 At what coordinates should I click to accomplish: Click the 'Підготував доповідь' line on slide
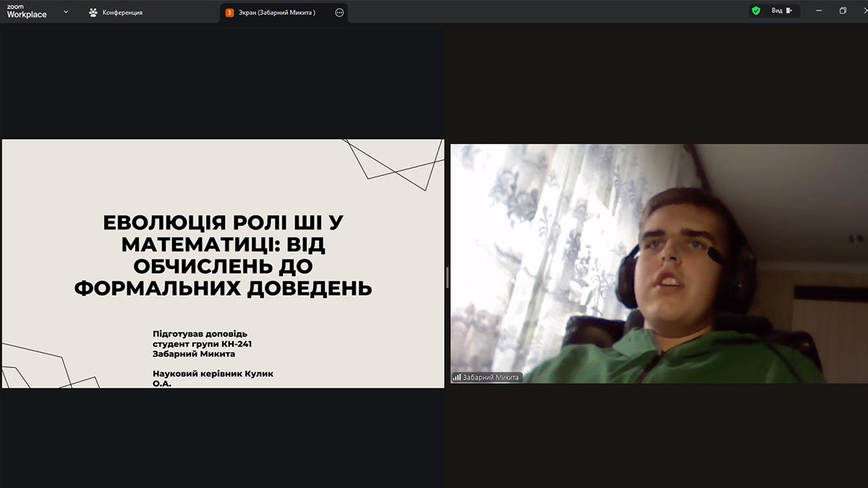[200, 333]
